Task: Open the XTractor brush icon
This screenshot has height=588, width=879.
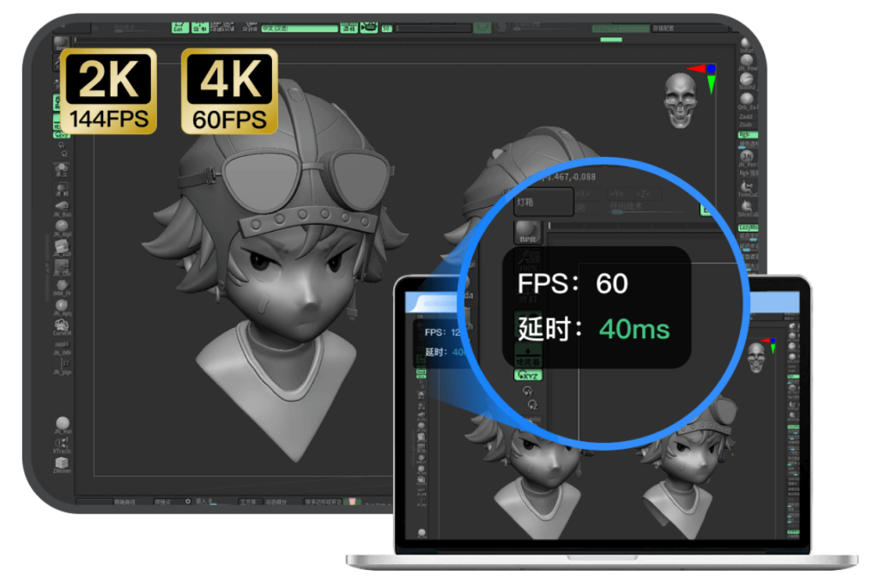Action: (x=62, y=446)
